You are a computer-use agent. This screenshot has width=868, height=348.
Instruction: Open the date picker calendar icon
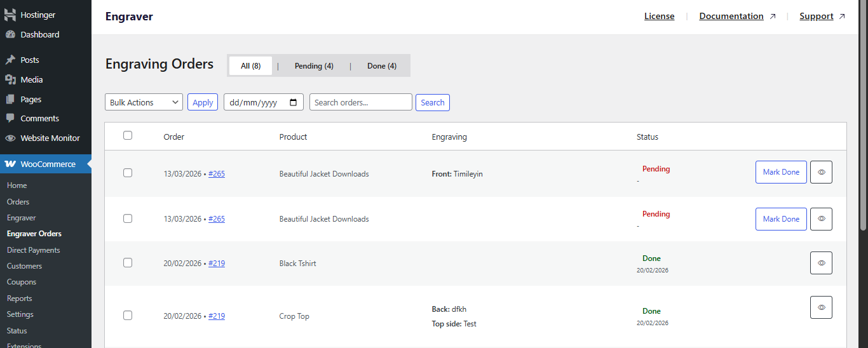coord(293,102)
